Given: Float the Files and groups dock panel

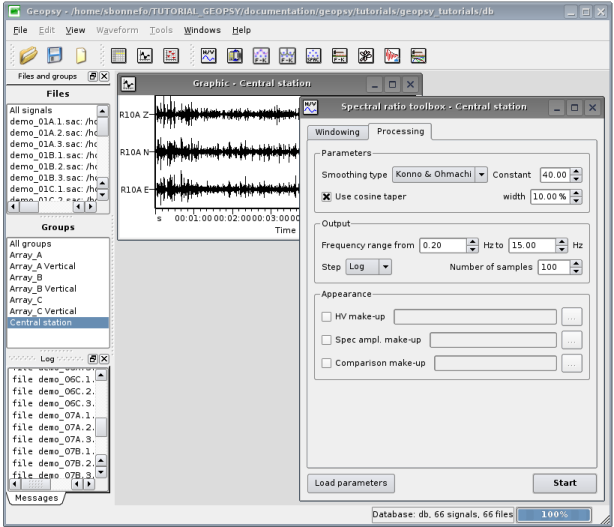Looking at the screenshot, I should [93, 76].
